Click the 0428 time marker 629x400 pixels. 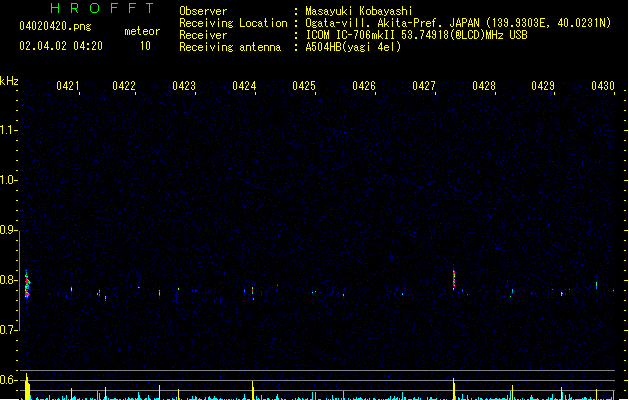point(484,86)
